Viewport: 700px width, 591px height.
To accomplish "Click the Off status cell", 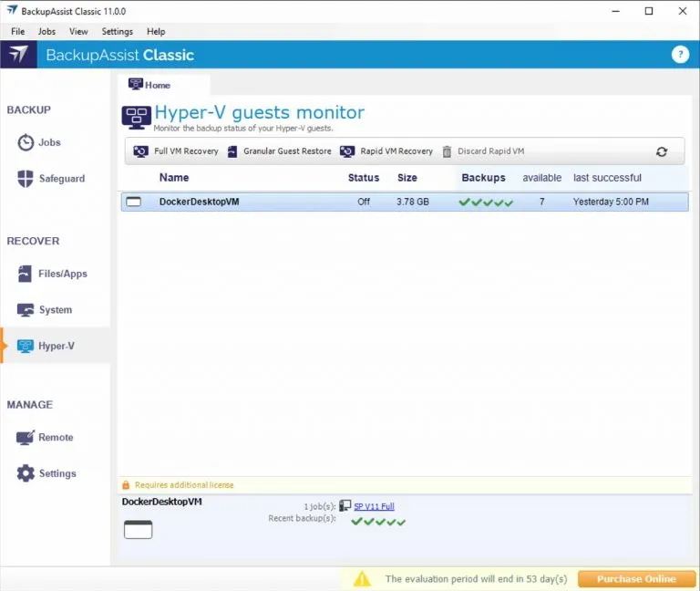I will pyautogui.click(x=364, y=202).
